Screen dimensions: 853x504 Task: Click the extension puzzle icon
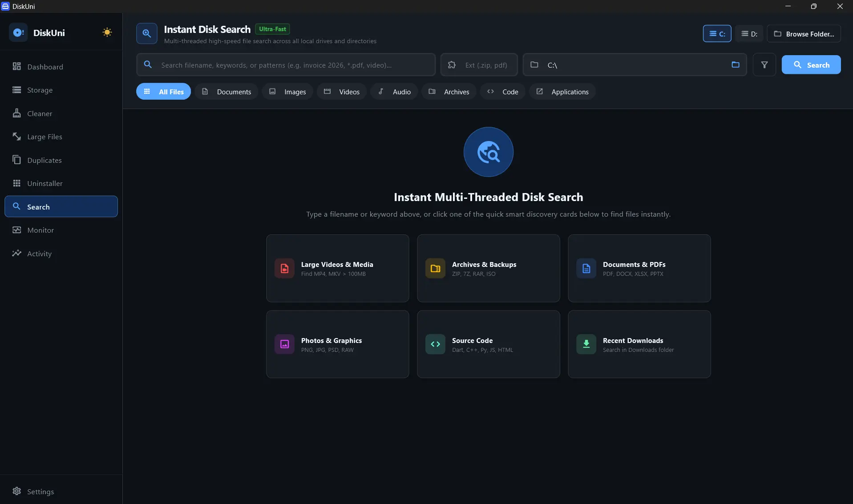[x=452, y=65]
